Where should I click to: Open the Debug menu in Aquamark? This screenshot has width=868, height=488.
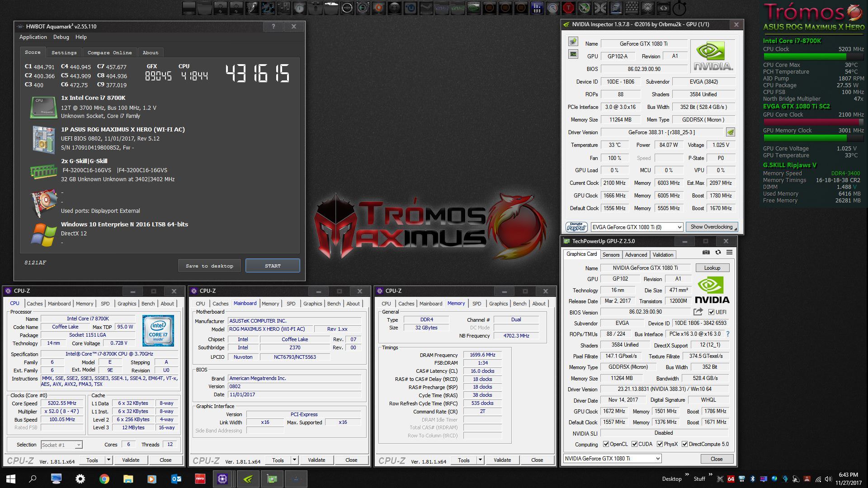coord(61,37)
